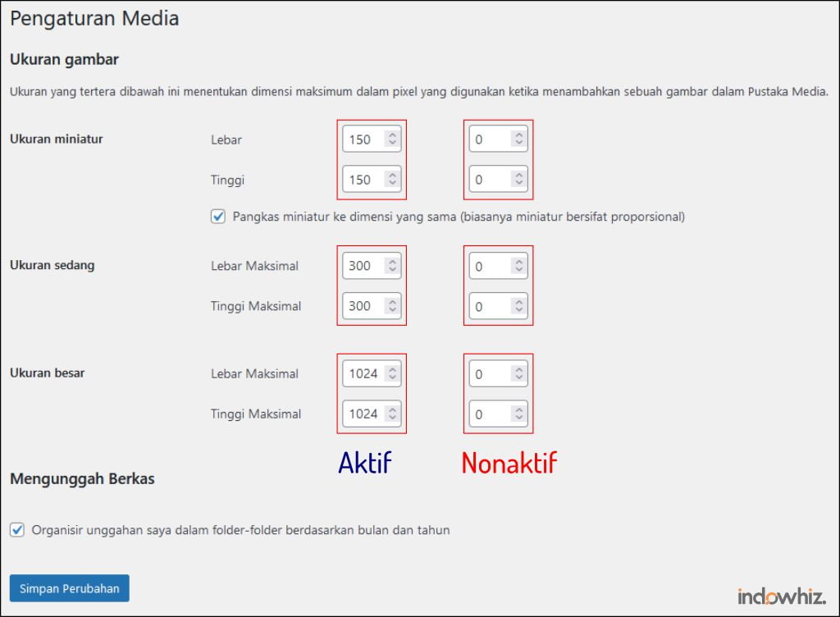Viewport: 840px width, 617px height.
Task: Toggle the 'Pangkas miniatur ke dimensi yang sama' checkbox
Action: (218, 217)
